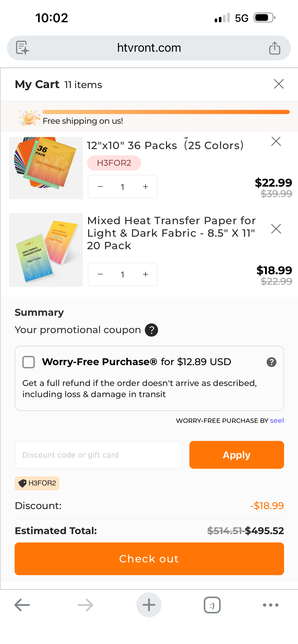Decrease quantity of 36 Packs vinyl
The width and height of the screenshot is (298, 644).
coord(100,187)
